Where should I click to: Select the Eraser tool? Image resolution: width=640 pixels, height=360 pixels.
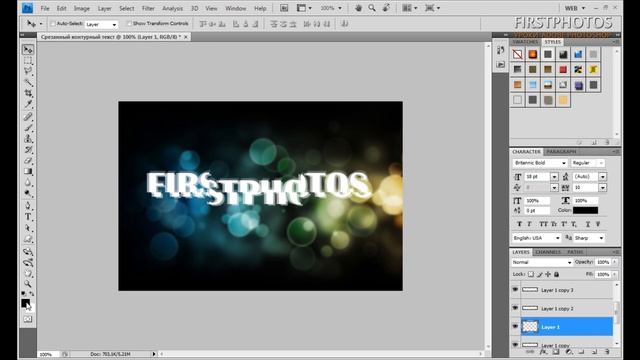click(x=28, y=161)
